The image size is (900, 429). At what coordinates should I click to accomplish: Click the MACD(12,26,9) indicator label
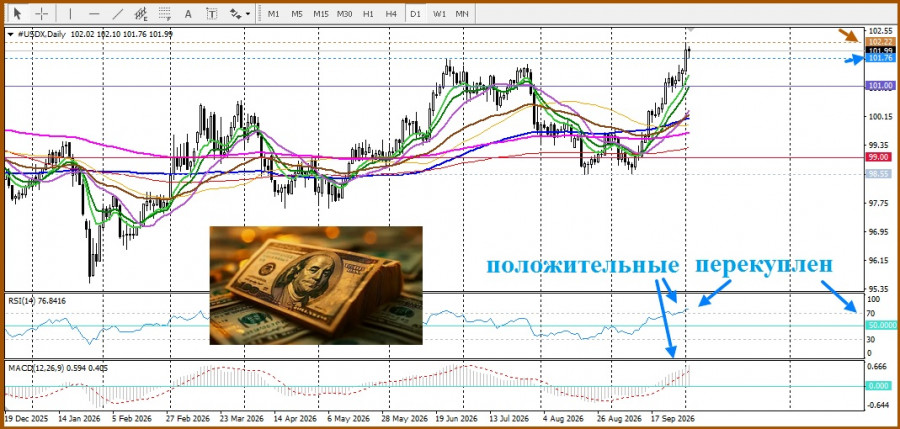click(58, 368)
